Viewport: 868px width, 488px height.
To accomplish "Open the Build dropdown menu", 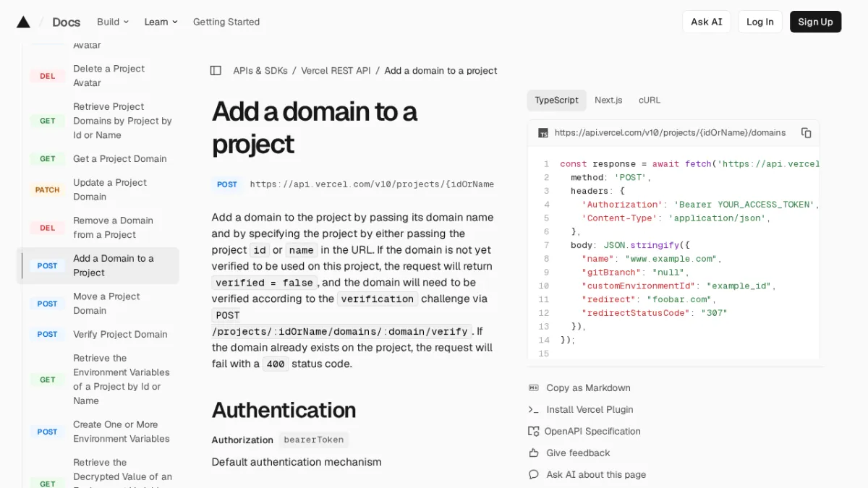I will click(x=113, y=22).
